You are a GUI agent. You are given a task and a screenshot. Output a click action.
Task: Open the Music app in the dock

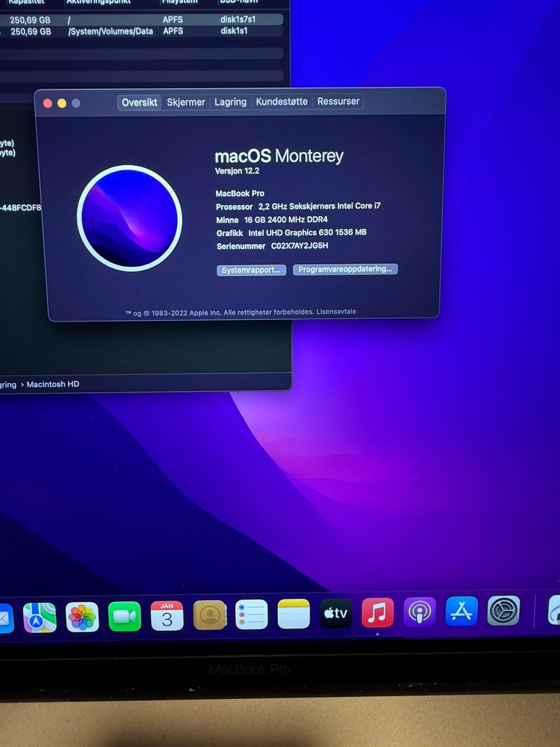tap(378, 613)
